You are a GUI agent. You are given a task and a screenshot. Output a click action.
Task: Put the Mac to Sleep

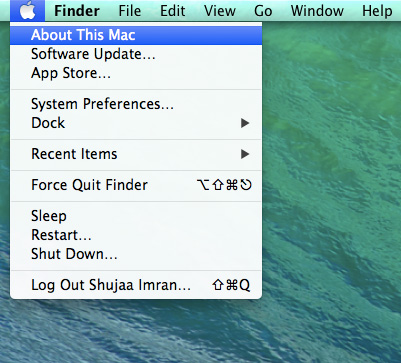136,216
